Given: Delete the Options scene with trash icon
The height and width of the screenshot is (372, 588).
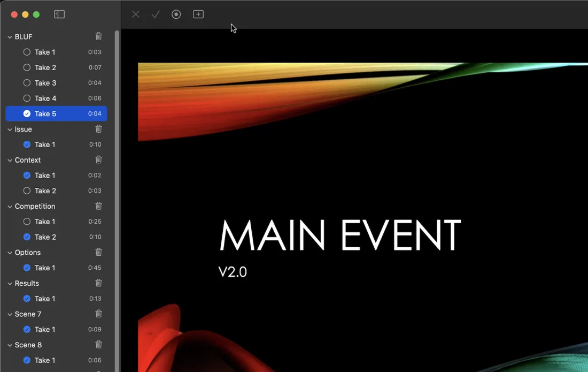Looking at the screenshot, I should 99,252.
